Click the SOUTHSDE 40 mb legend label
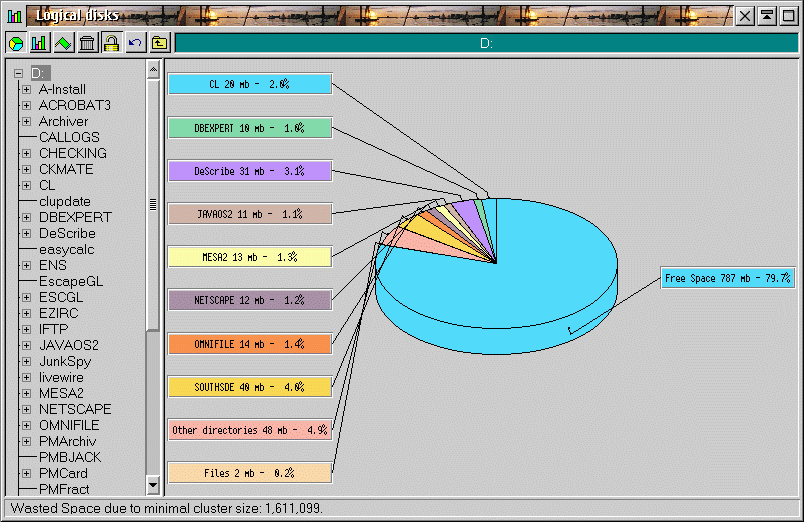The height and width of the screenshot is (522, 804). click(249, 386)
